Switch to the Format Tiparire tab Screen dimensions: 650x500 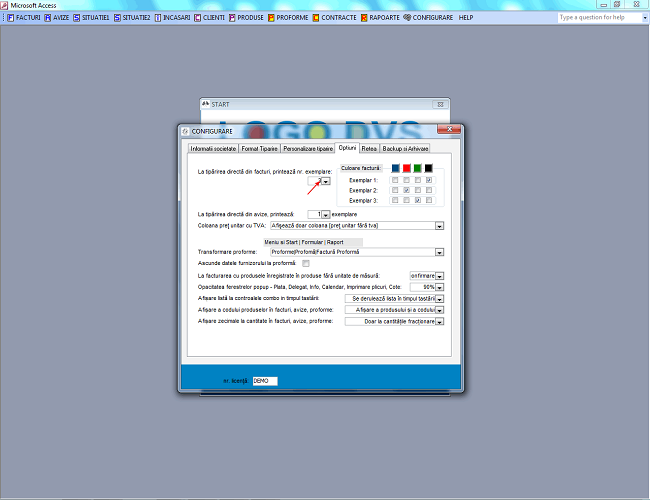click(x=260, y=148)
